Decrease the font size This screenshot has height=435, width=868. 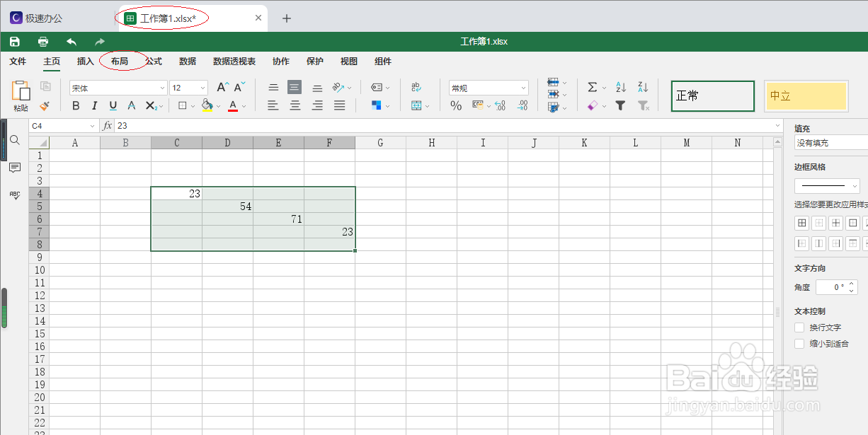coord(239,88)
